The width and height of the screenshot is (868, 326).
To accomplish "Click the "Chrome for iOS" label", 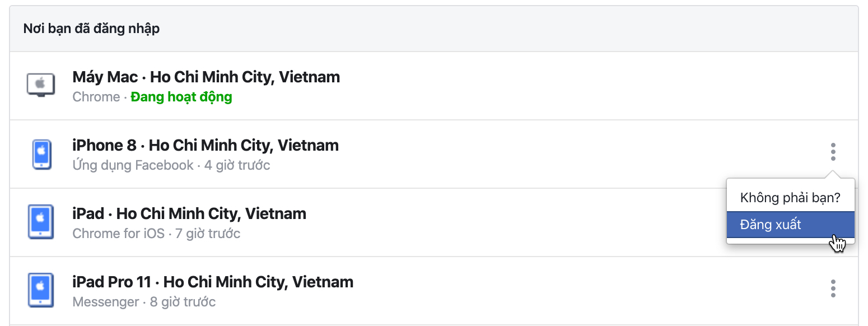I will click(119, 234).
